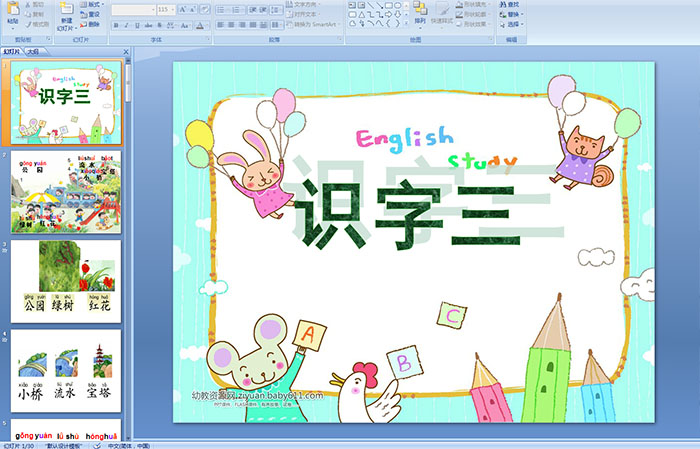Click the Increase Font Size icon
The image size is (700, 449).
183,10
